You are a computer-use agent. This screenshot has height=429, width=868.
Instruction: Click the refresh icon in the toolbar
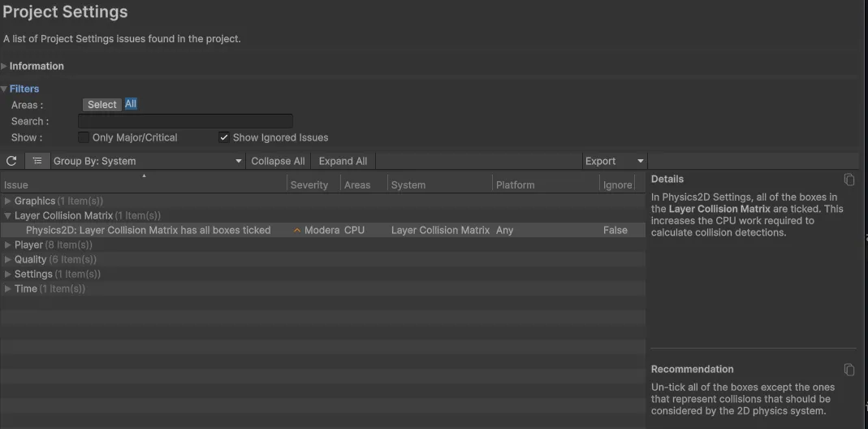11,161
